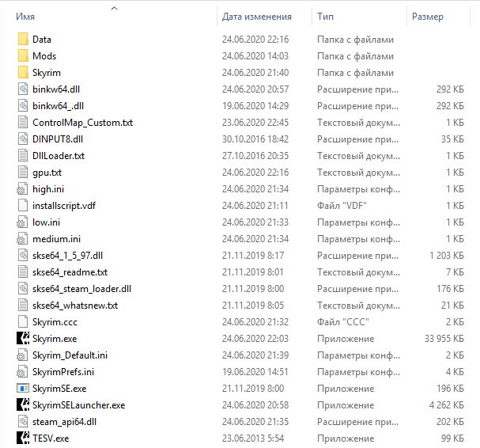
Task: Click the Mods folder icon
Action: pyautogui.click(x=23, y=56)
